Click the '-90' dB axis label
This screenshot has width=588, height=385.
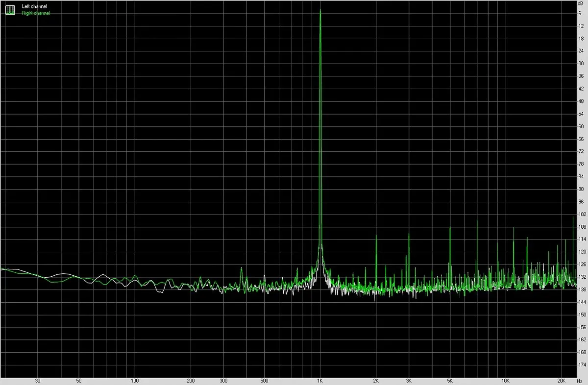581,189
